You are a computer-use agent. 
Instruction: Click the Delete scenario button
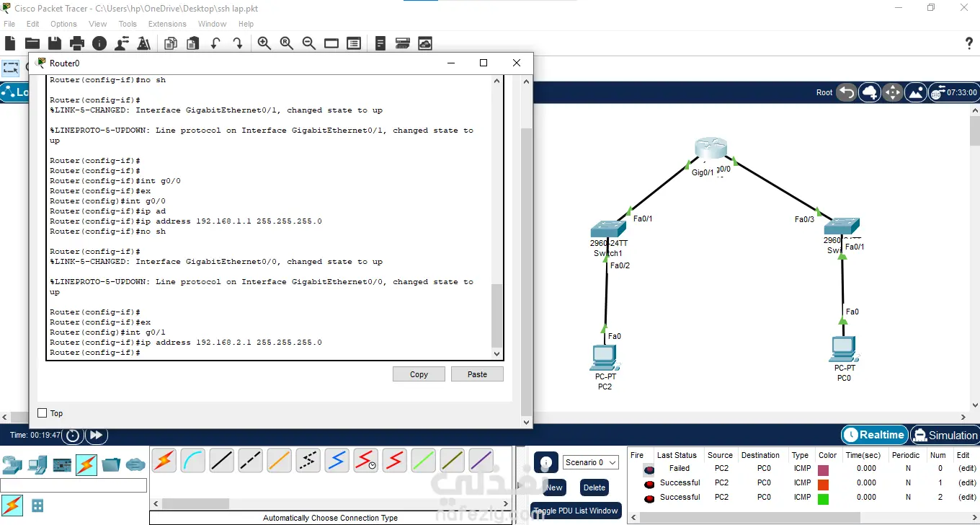(594, 487)
